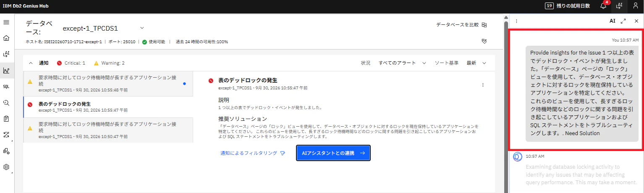The height and width of the screenshot is (193, 644).
Task: Click the You 10:57 AM timestamp
Action: (x=625, y=40)
